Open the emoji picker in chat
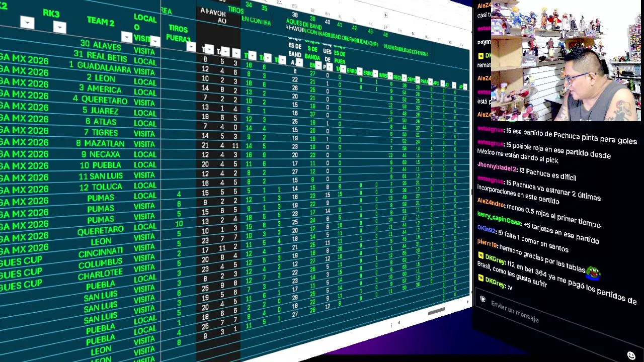Viewport: 644px width, 362px height. [631, 355]
